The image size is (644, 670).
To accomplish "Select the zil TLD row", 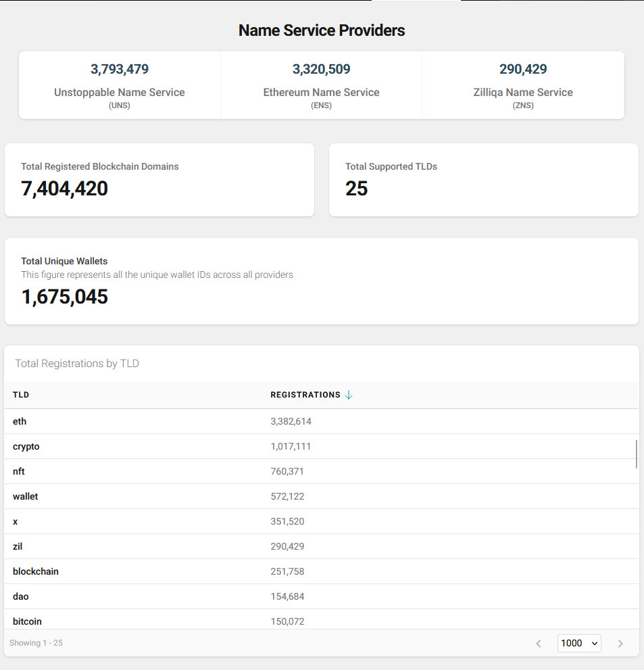I will point(321,546).
